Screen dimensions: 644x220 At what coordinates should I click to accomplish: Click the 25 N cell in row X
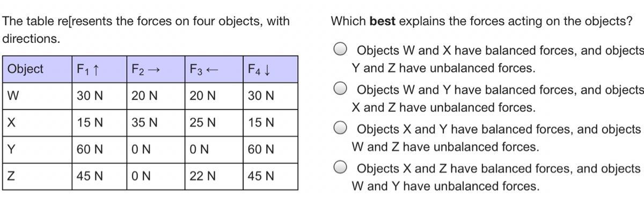[214, 123]
